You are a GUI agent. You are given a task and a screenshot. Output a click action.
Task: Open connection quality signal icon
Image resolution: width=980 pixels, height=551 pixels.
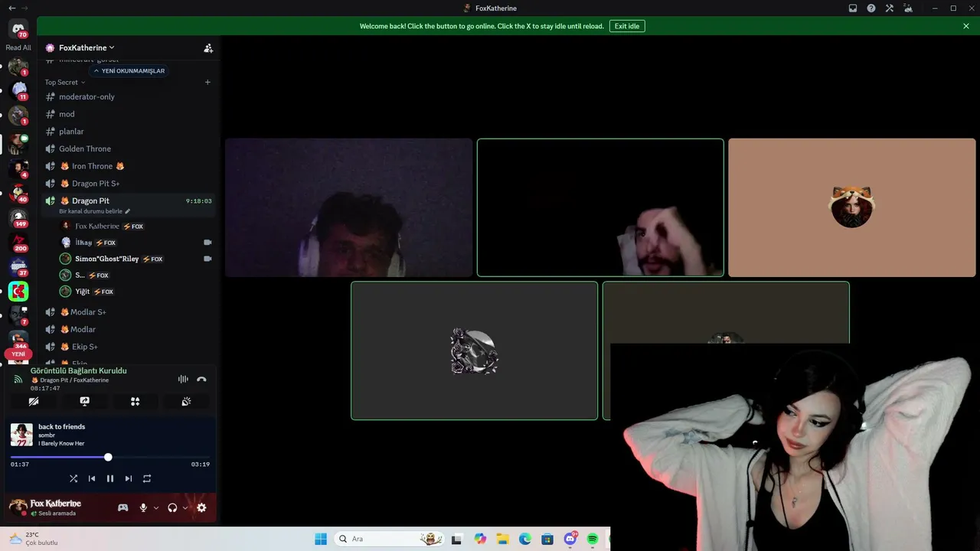pyautogui.click(x=18, y=379)
